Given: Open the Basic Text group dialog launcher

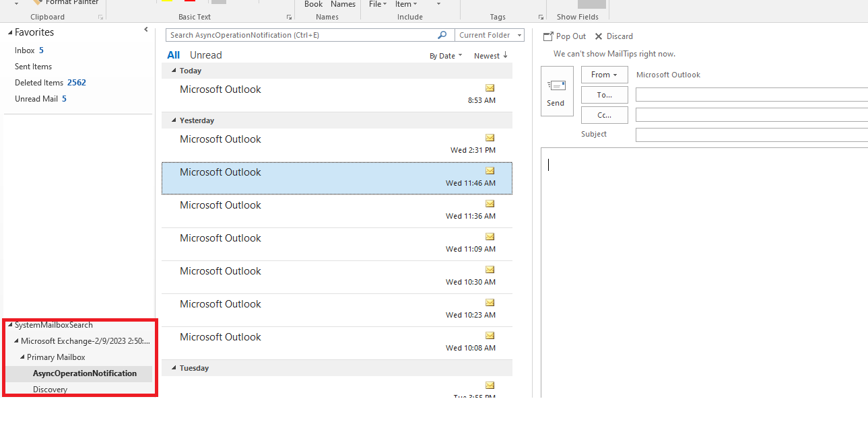Looking at the screenshot, I should click(290, 17).
